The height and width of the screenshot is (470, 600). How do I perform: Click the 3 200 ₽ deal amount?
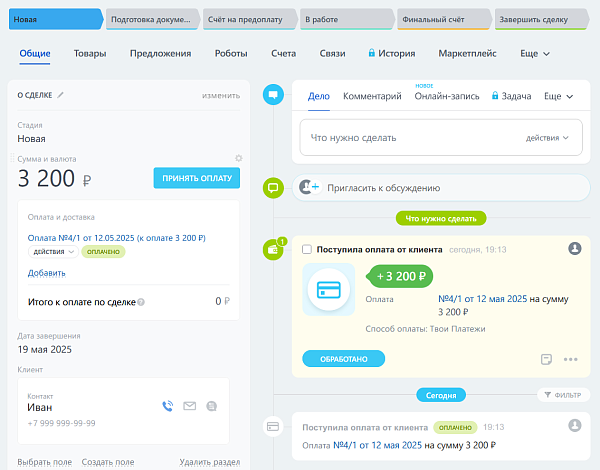click(x=54, y=178)
